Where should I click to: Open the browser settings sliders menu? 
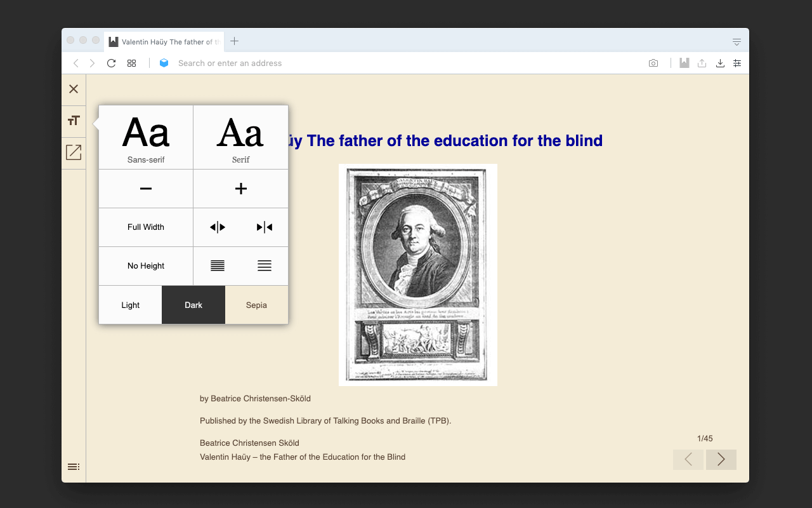click(x=737, y=63)
